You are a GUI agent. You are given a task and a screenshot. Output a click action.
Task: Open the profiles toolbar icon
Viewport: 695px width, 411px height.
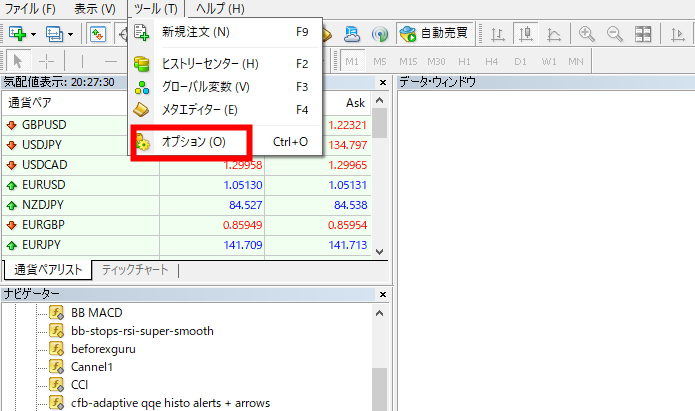tap(55, 34)
